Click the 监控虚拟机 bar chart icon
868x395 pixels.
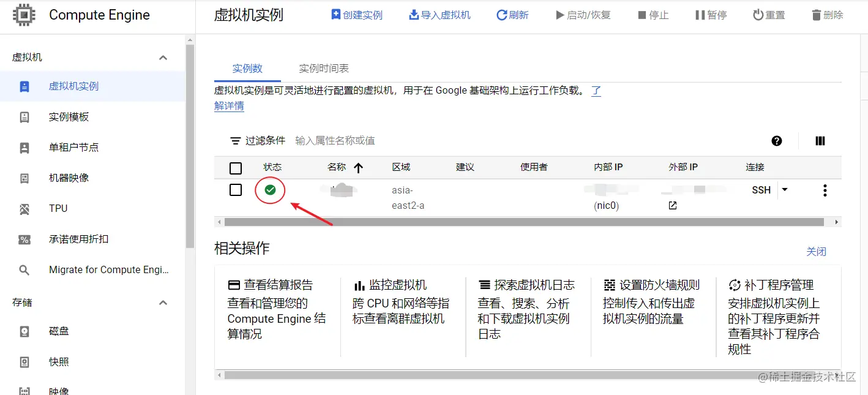[x=359, y=285]
